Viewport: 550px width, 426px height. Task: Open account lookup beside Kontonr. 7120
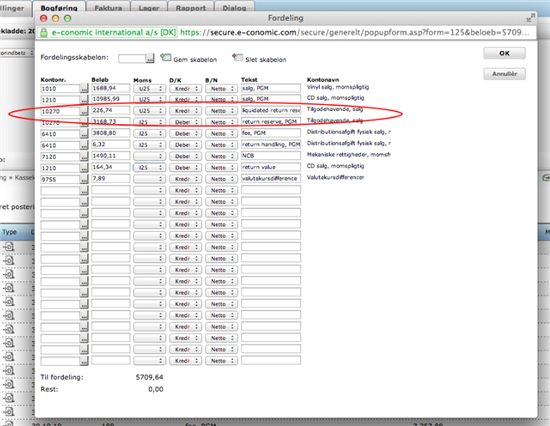click(83, 157)
